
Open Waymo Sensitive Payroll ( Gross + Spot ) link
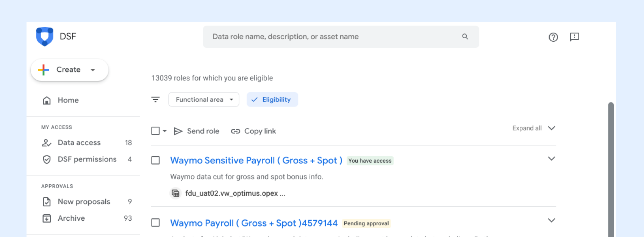(x=256, y=160)
